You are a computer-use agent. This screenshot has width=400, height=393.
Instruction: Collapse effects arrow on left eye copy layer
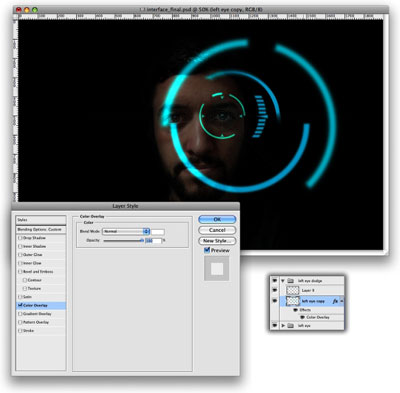point(341,301)
